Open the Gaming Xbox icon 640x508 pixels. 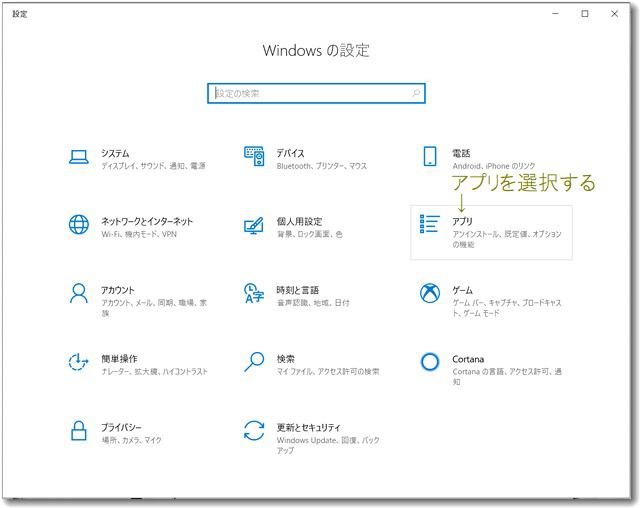click(430, 293)
